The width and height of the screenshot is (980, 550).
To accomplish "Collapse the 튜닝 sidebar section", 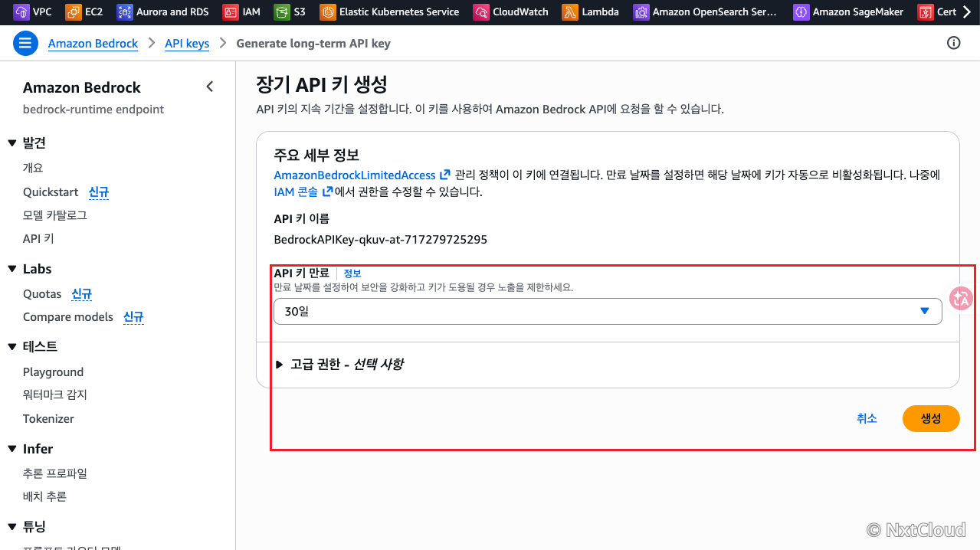I will 11,526.
